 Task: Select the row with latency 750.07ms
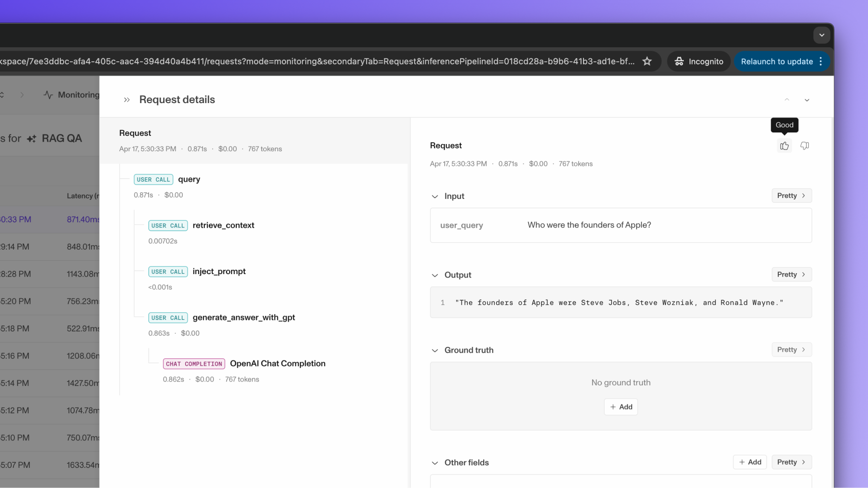[x=50, y=438]
